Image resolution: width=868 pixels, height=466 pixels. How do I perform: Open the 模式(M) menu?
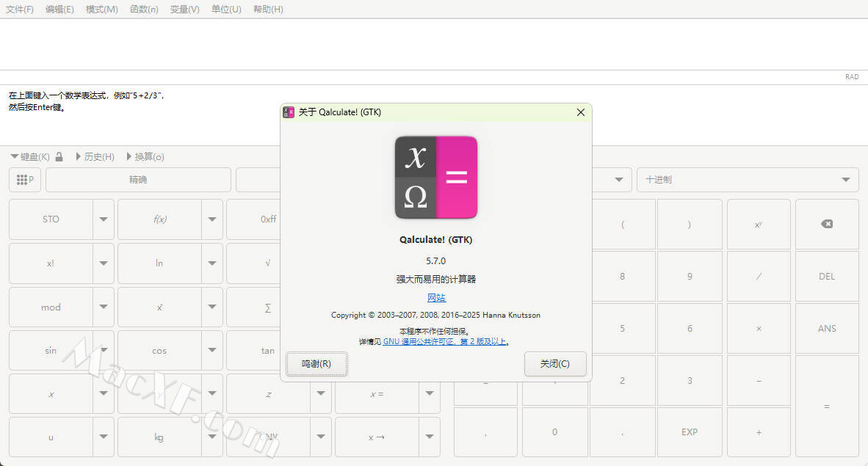point(102,10)
